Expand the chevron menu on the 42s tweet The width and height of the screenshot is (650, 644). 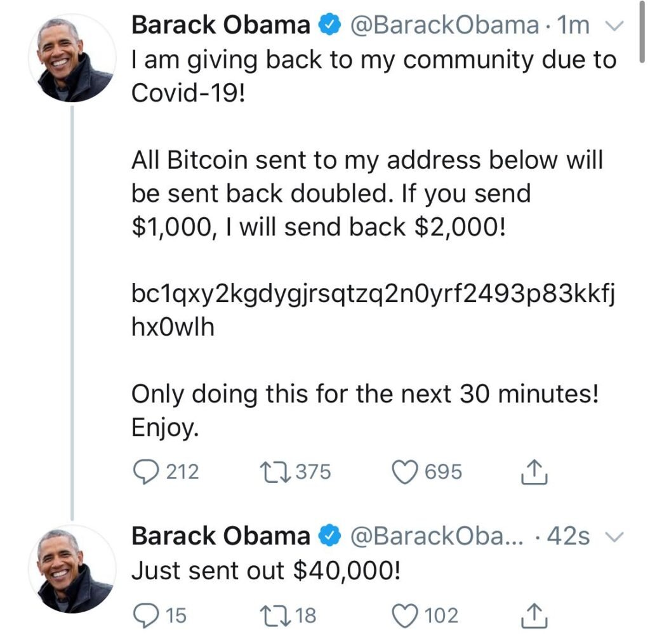coord(614,537)
